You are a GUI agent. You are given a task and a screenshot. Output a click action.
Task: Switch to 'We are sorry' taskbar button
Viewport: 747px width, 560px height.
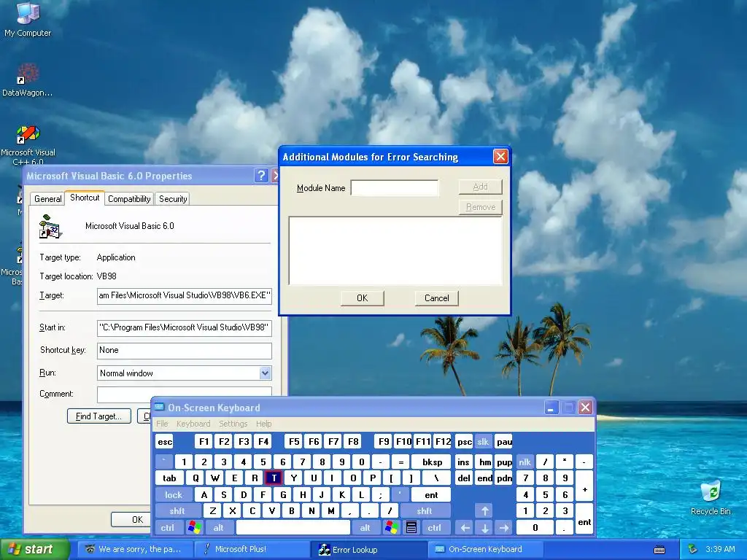point(136,550)
